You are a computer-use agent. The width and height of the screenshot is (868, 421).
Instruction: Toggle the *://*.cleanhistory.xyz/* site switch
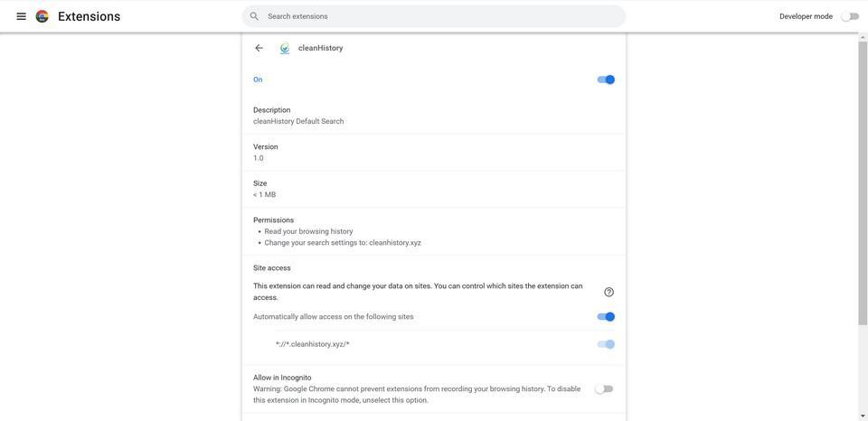[x=606, y=344]
